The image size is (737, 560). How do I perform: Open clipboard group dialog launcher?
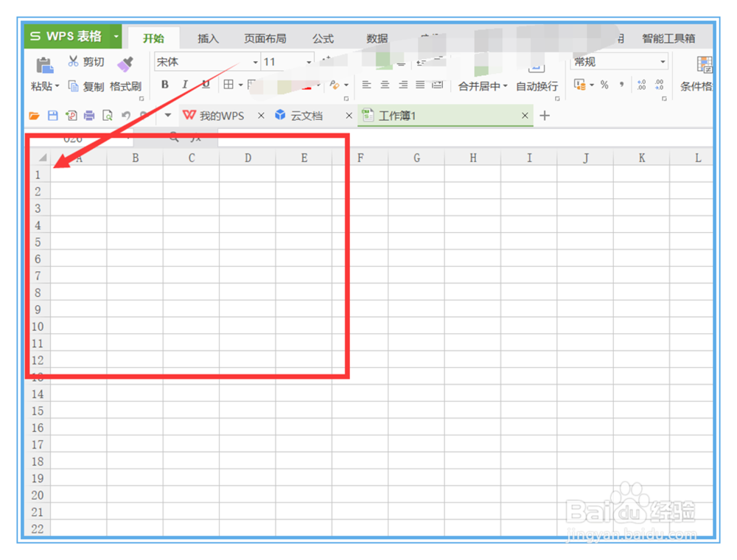pyautogui.click(x=142, y=99)
